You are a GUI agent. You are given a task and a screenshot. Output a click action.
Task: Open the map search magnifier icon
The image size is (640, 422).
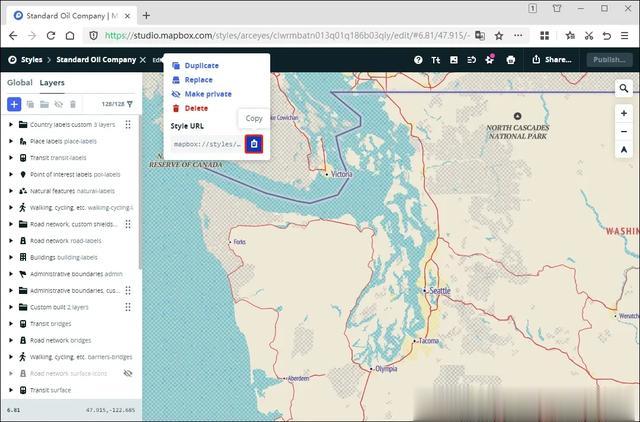[x=624, y=88]
